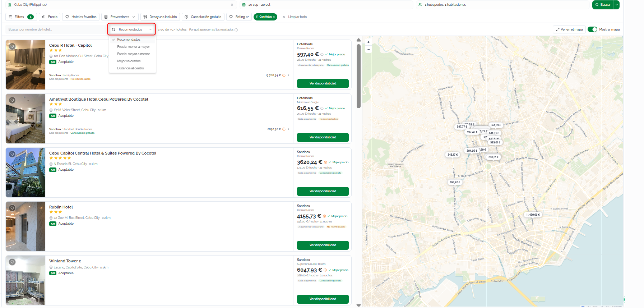Viewport: 644px width, 308px height.
Task: Click info icon beside 597,40 € price
Action: pos(322,55)
